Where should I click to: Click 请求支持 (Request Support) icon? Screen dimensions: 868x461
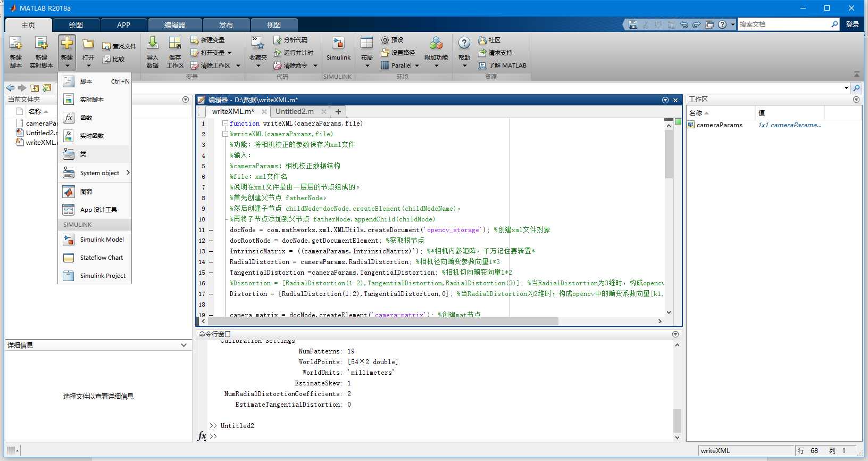click(482, 53)
